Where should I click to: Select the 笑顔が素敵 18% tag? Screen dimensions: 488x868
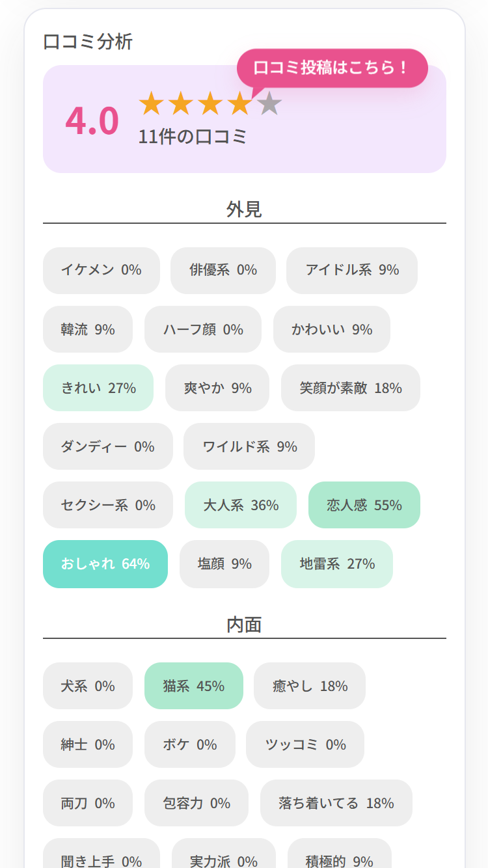[x=350, y=388]
